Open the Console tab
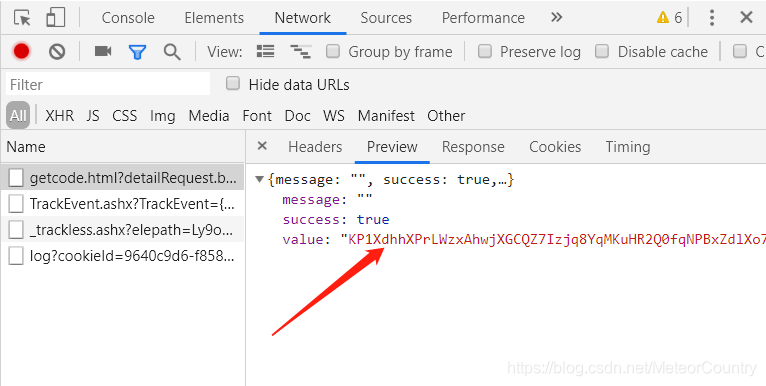 point(128,18)
